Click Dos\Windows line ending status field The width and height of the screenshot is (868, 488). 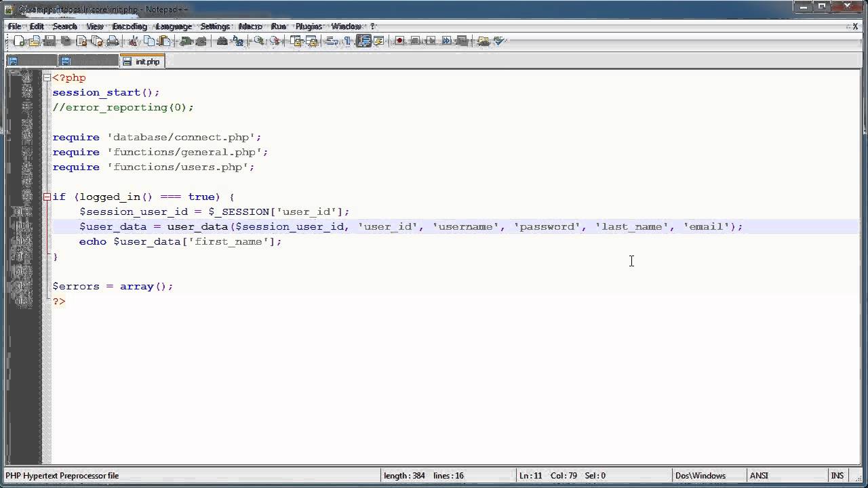coord(700,476)
